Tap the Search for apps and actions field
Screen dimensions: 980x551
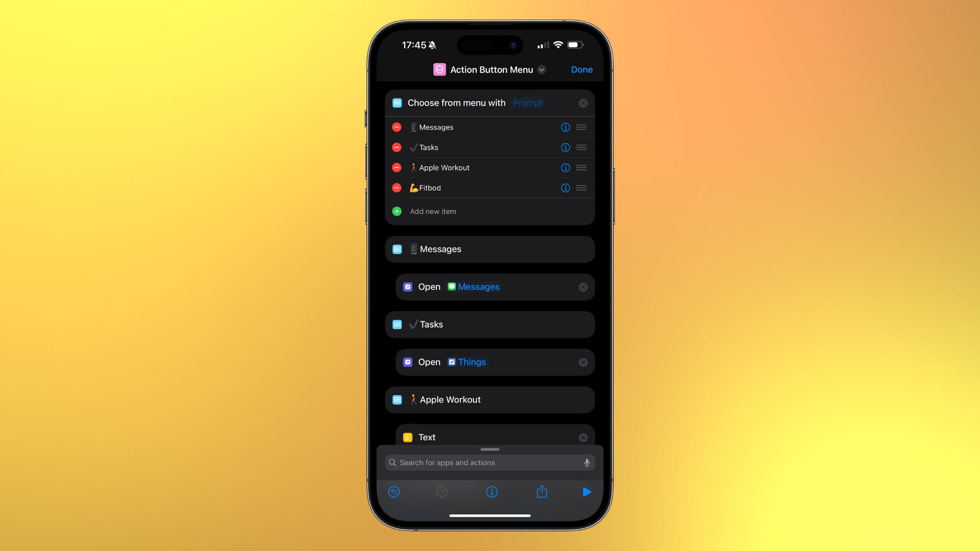tap(490, 462)
